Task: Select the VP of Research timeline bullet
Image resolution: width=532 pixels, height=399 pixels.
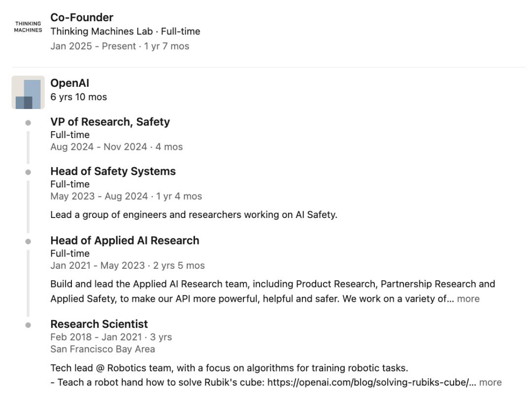Action: [x=28, y=123]
